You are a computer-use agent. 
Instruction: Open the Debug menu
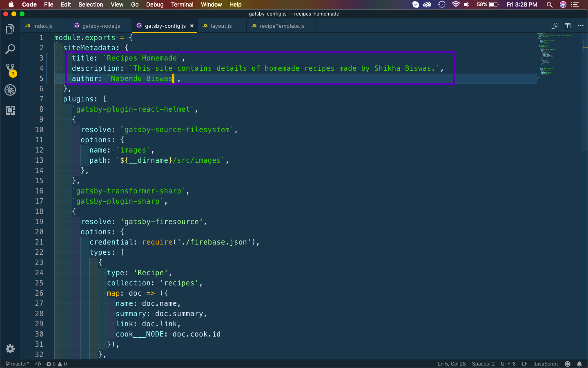[155, 4]
